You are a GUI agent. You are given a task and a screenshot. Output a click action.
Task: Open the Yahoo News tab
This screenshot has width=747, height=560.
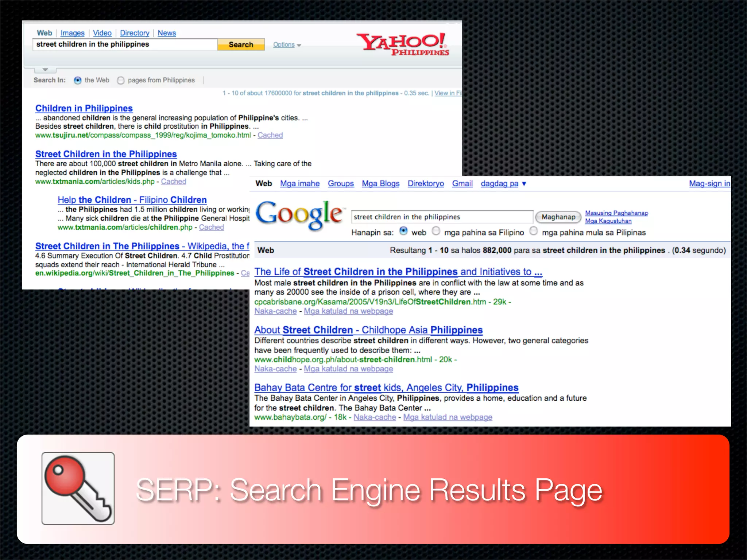(x=167, y=33)
